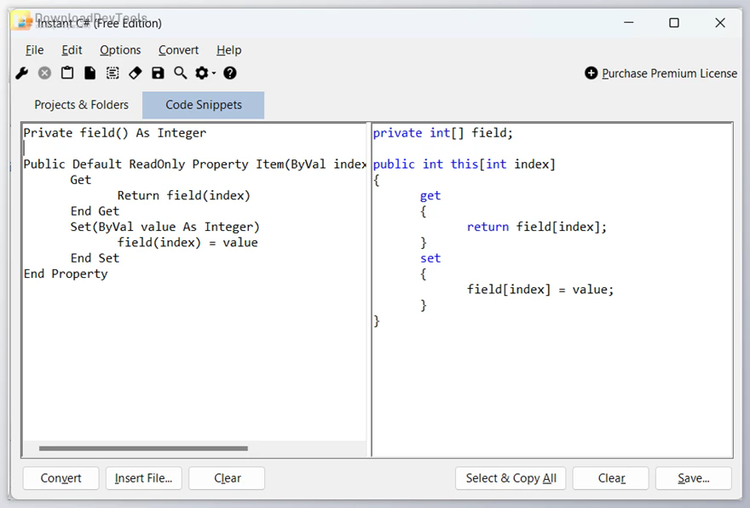This screenshot has width=750, height=508.
Task: Click the Select & Copy All button
Action: point(510,478)
